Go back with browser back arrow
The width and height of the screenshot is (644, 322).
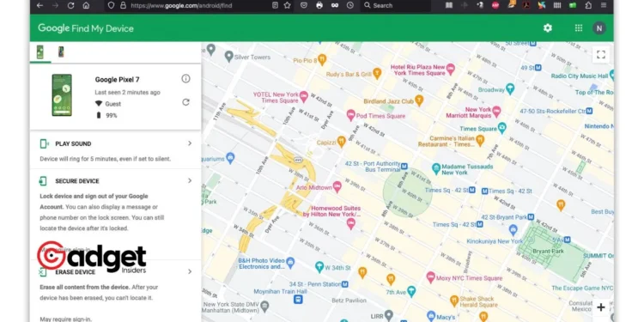[39, 5]
